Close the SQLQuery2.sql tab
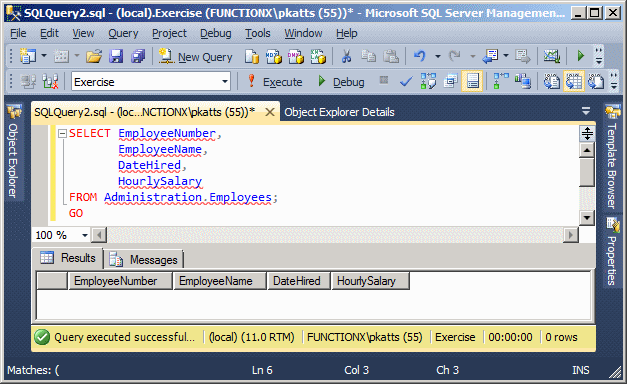The height and width of the screenshot is (384, 627). tap(270, 112)
